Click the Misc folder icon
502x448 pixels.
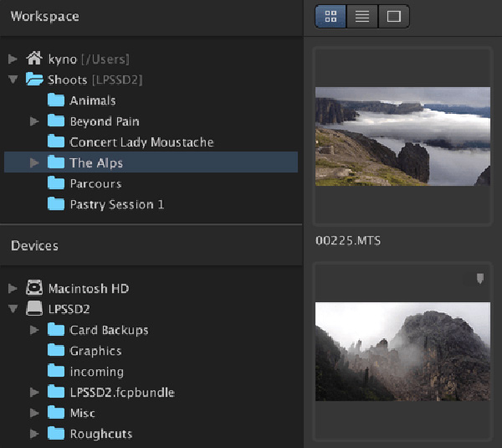tap(56, 413)
